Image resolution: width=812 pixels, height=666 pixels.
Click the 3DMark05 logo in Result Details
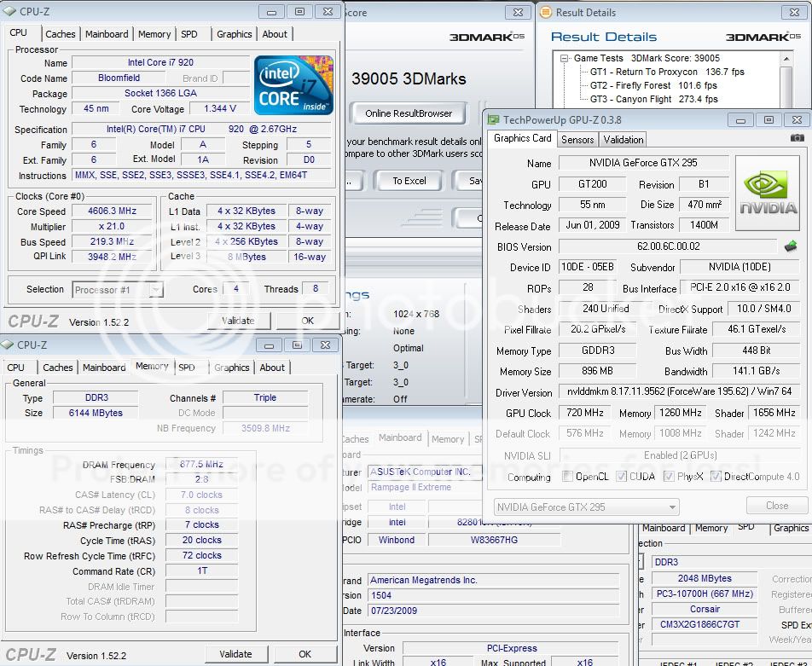763,37
